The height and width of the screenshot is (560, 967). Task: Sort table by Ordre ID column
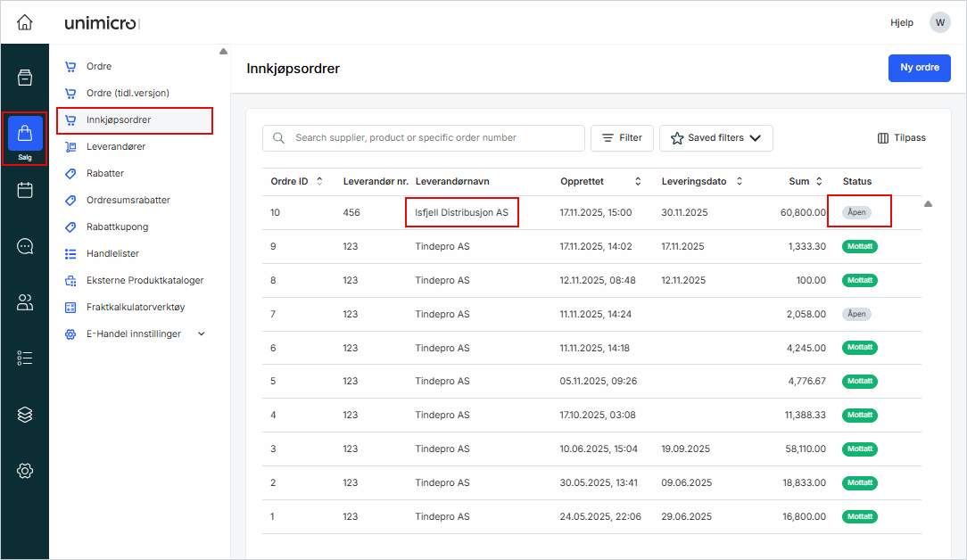tap(297, 182)
